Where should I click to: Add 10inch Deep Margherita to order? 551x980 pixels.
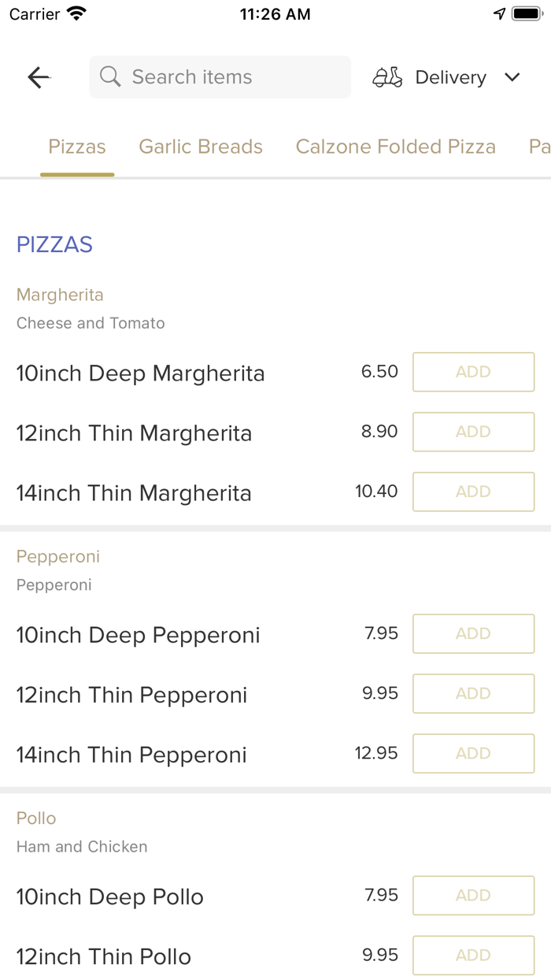pyautogui.click(x=473, y=372)
